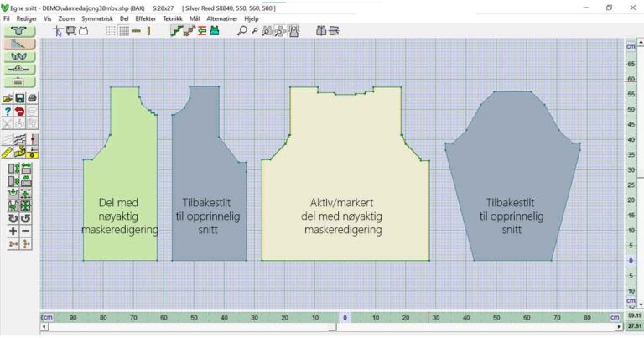
Task: Click the minus icon in left toolbar
Action: (x=26, y=231)
